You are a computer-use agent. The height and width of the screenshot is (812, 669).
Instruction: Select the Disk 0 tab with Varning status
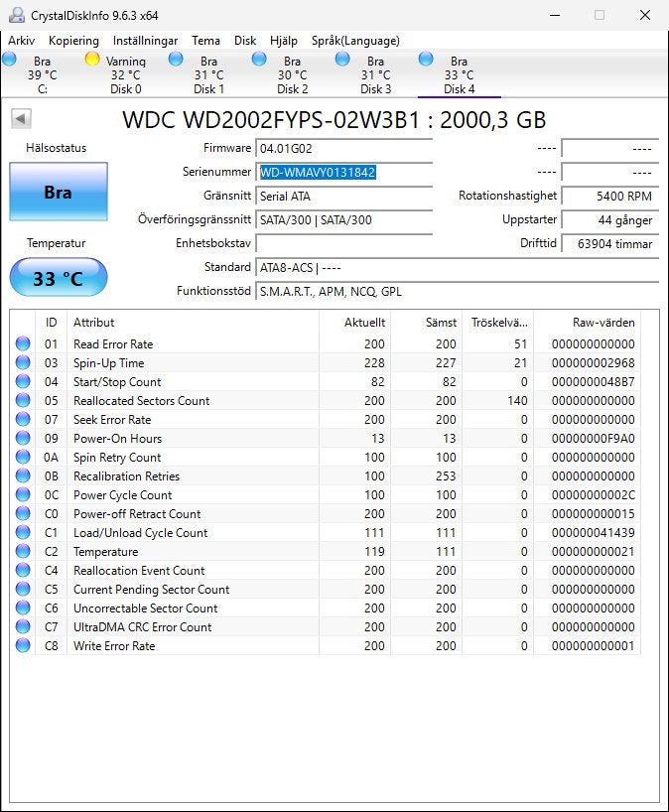pos(125,75)
